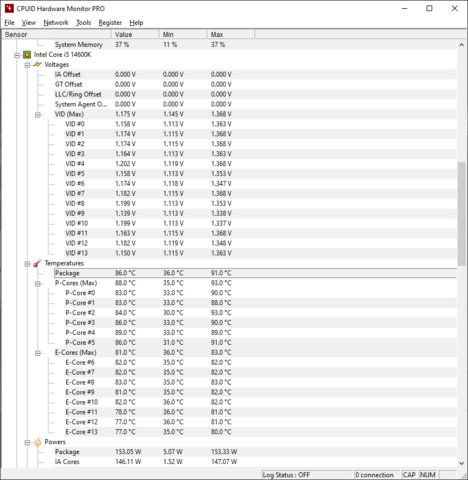The image size is (468, 480).
Task: Open the Tools menu
Action: tap(83, 23)
